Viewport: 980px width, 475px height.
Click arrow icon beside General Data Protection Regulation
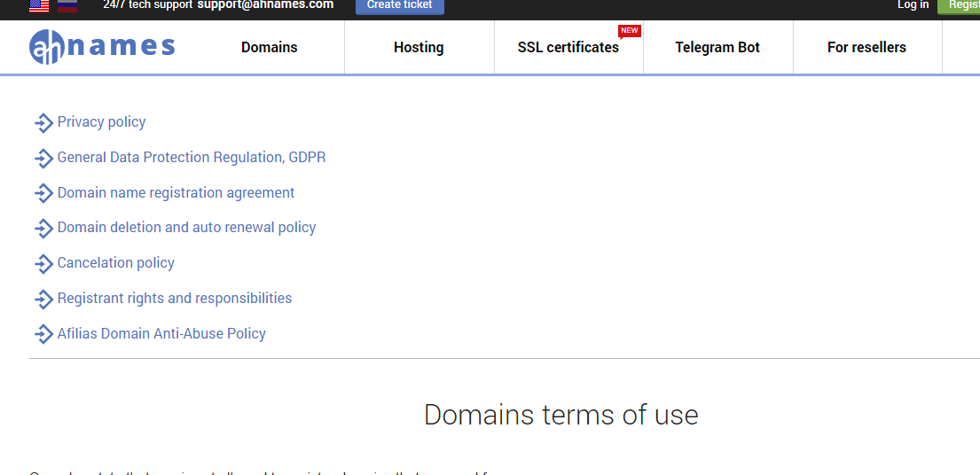point(43,158)
